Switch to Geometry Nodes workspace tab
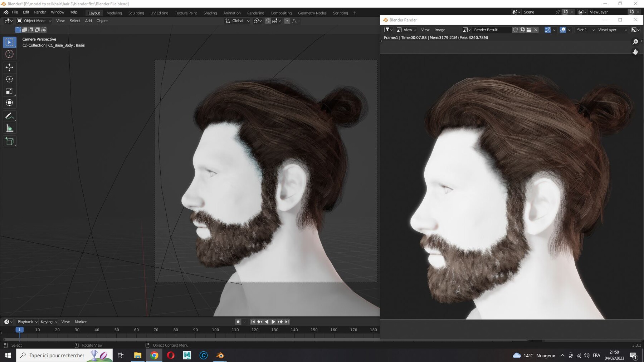 pos(312,13)
